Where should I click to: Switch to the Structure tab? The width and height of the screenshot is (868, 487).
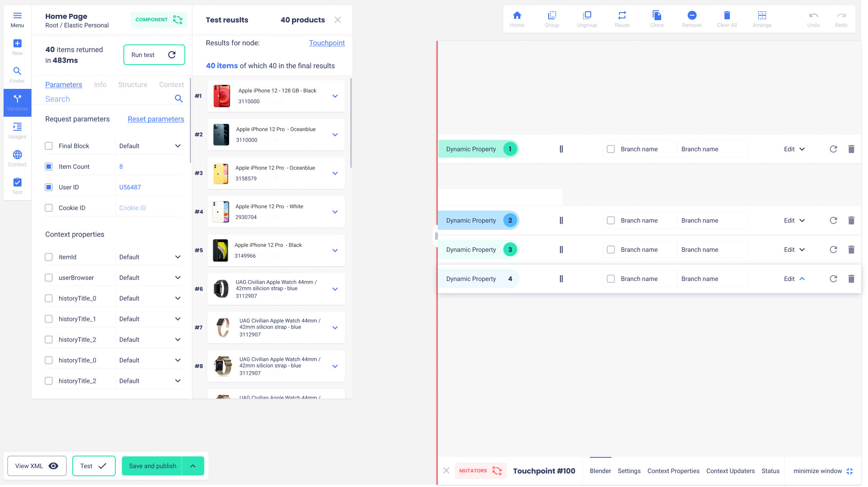132,84
